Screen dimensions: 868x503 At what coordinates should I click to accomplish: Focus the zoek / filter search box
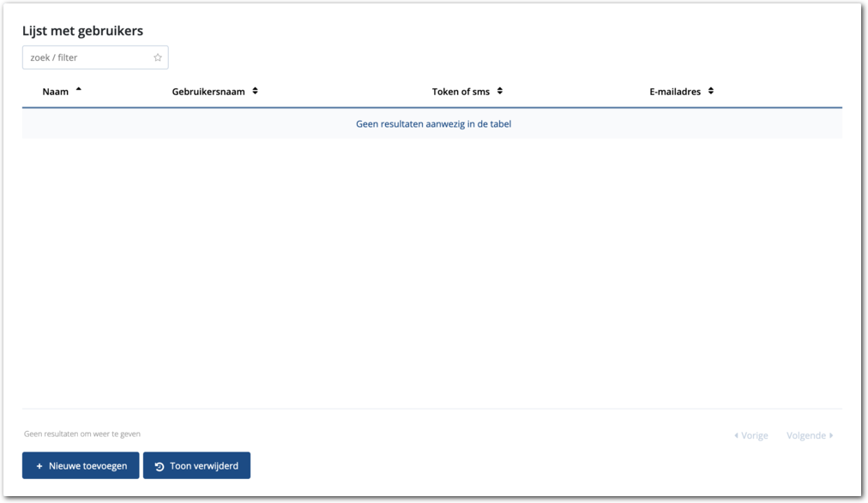[x=89, y=57]
